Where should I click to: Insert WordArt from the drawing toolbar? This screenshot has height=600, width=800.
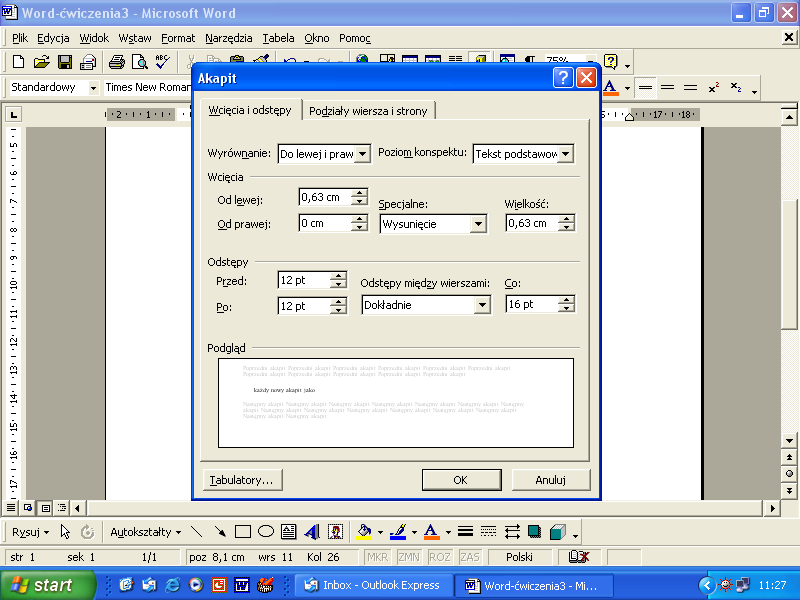pos(312,532)
